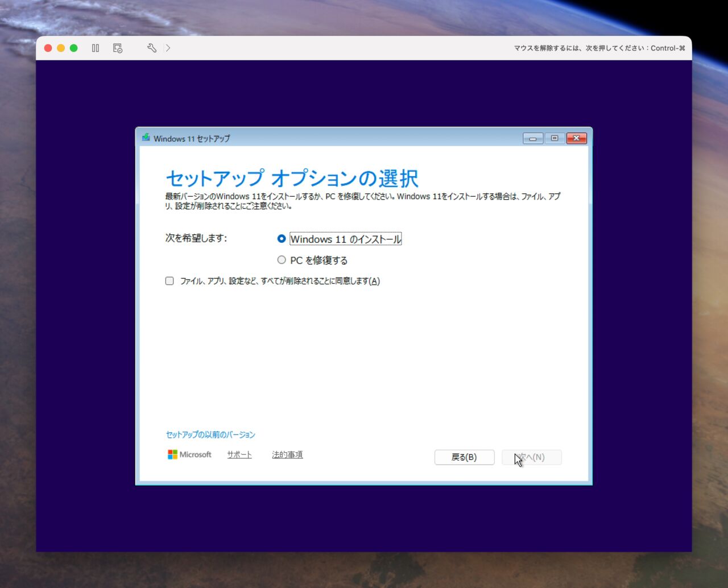Viewport: 728px width, 588px height.
Task: Click the Microsoft logo
Action: 189,454
